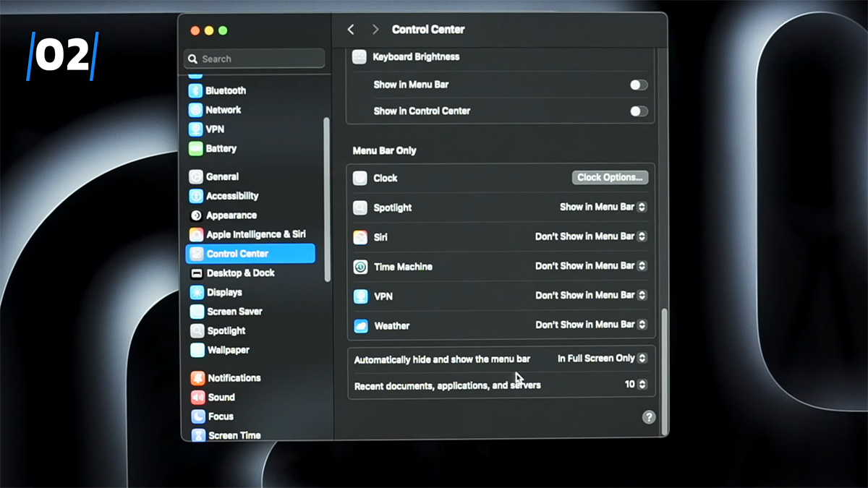Click the Desktop & Dock icon
Image resolution: width=868 pixels, height=488 pixels.
[196, 273]
